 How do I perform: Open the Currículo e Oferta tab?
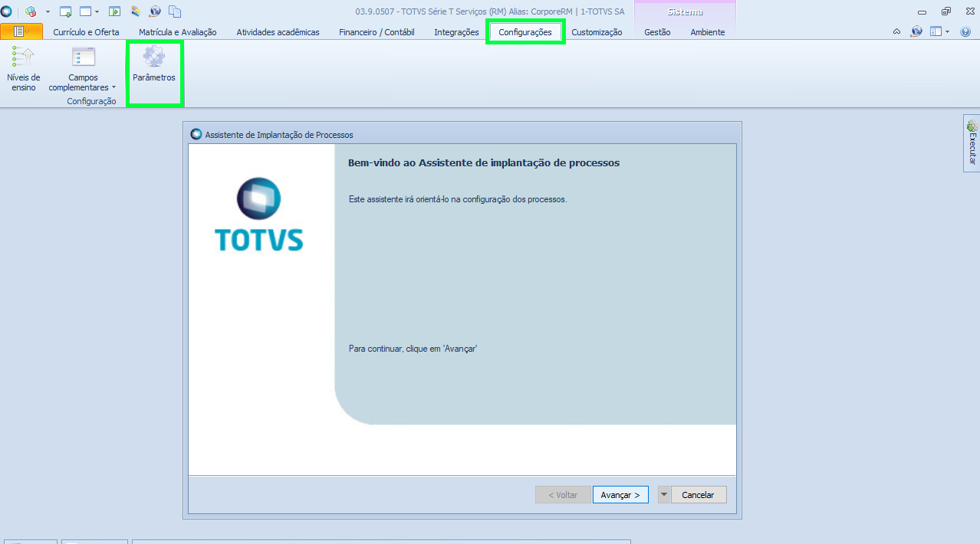click(x=86, y=32)
